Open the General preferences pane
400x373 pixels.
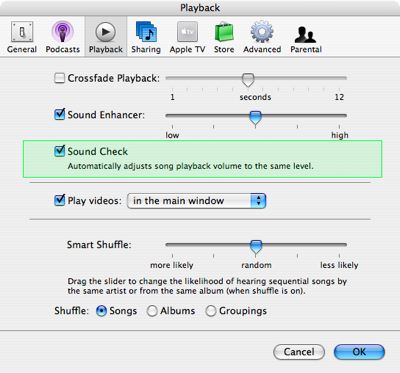(22, 37)
